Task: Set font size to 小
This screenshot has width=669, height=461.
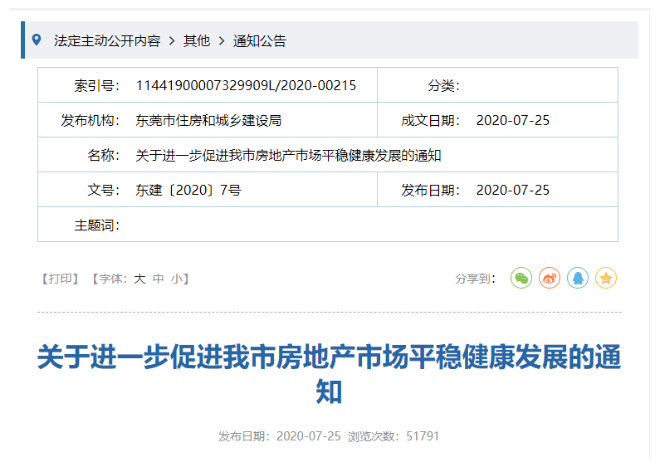Action: 177,279
